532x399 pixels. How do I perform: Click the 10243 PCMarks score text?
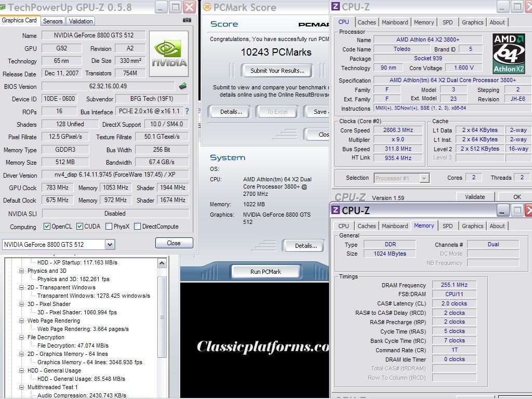[x=276, y=52]
